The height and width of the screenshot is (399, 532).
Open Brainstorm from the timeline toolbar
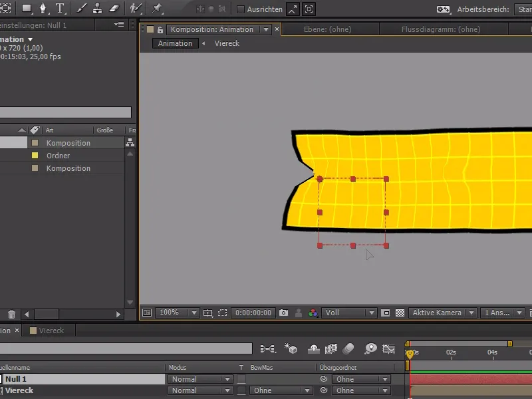[372, 348]
